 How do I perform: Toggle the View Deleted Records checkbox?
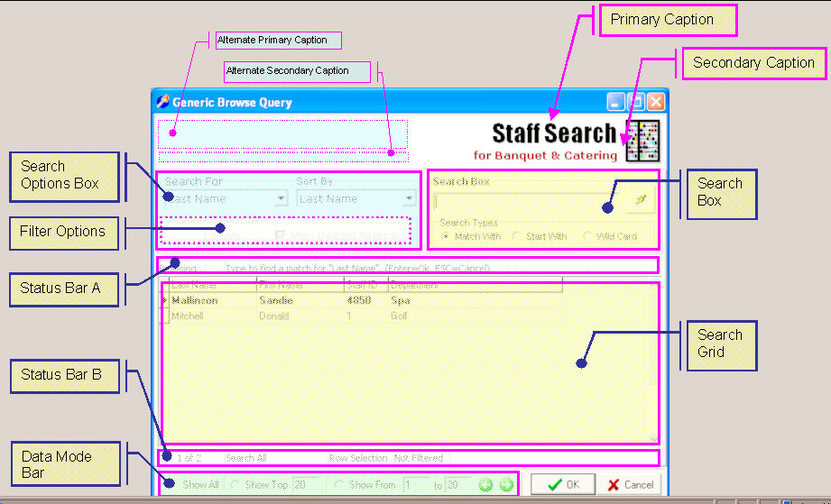click(x=280, y=235)
